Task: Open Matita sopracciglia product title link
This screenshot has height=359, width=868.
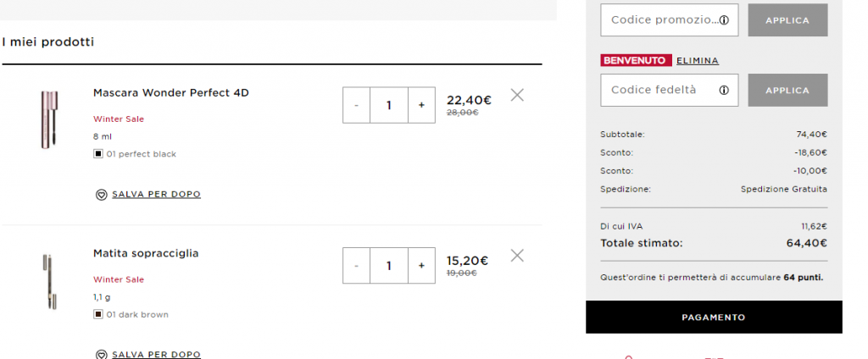Action: (146, 253)
